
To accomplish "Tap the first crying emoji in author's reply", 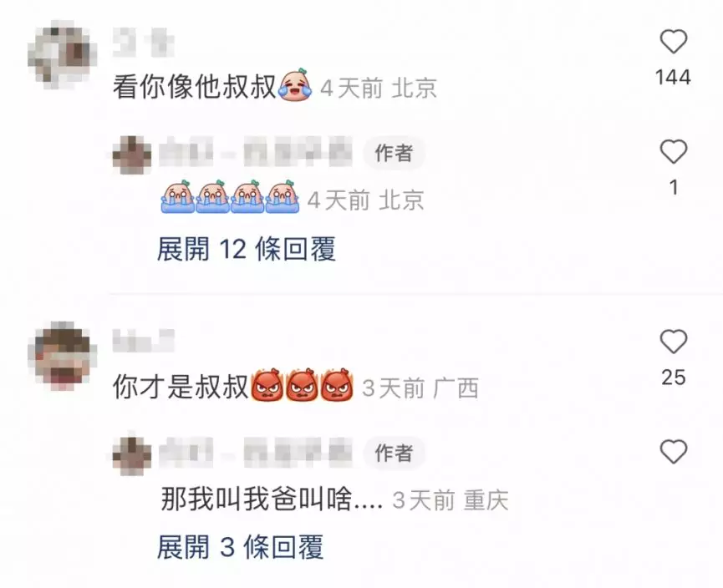I will [178, 197].
